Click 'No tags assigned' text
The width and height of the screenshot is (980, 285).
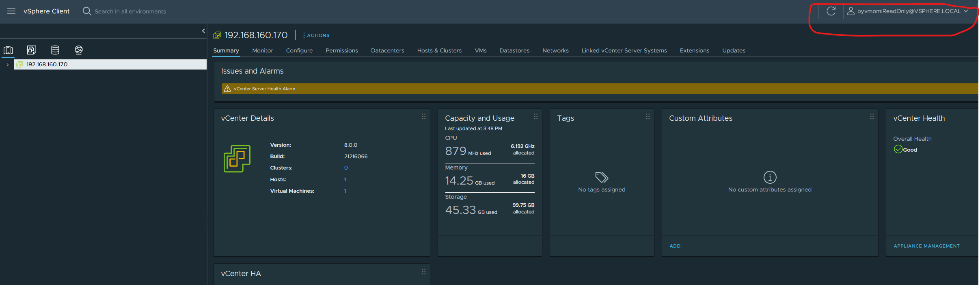tap(602, 189)
